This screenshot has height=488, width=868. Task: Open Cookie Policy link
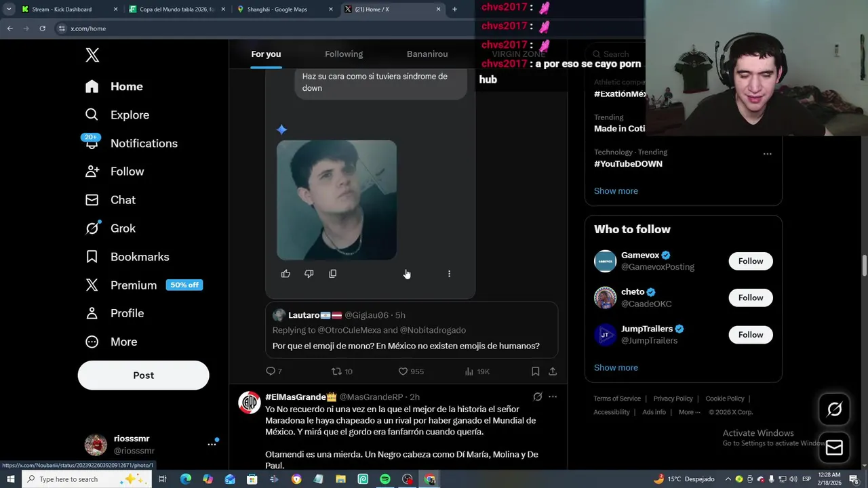click(725, 399)
